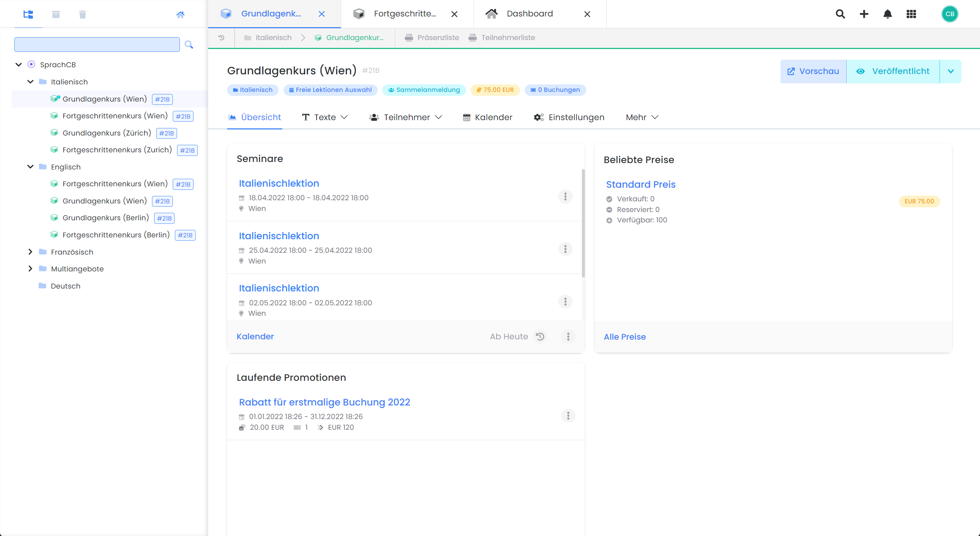Image resolution: width=980 pixels, height=536 pixels.
Task: Expand the Französisch folder
Action: click(x=30, y=252)
